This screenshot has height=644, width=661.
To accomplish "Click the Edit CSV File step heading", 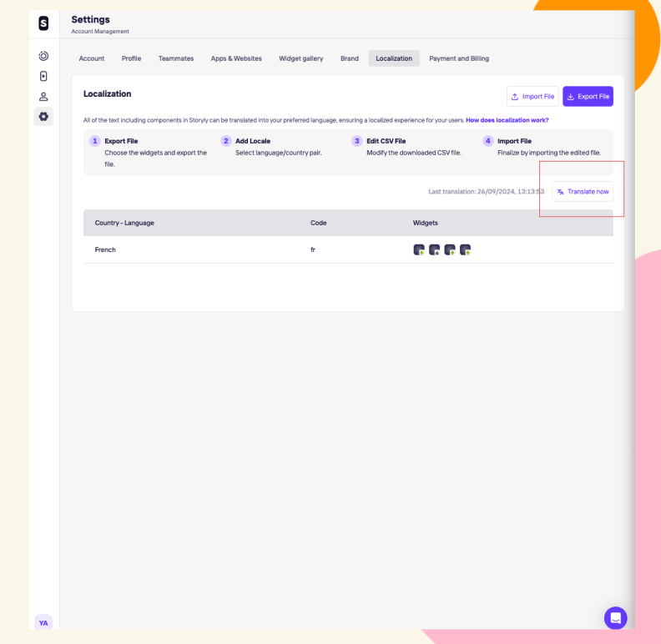I will tap(386, 141).
